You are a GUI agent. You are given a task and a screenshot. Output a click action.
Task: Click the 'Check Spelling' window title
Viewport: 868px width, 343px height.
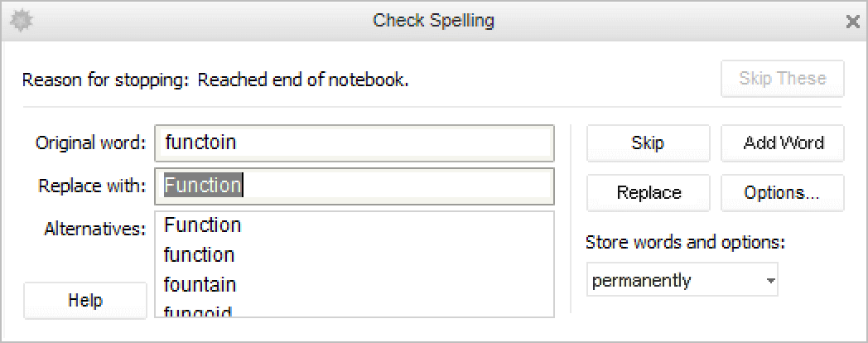(433, 21)
